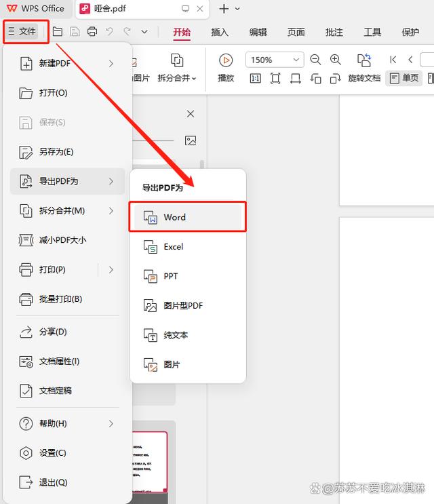Switch to the 开始 tab
The height and width of the screenshot is (504, 434).
(x=182, y=32)
